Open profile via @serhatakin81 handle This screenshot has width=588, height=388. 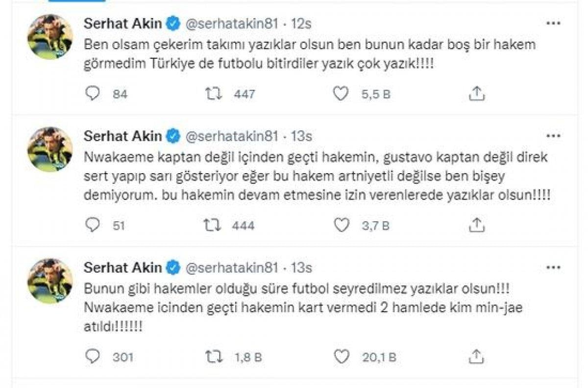pos(232,23)
